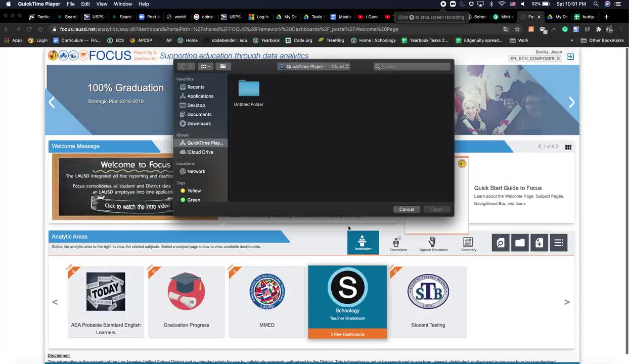Image resolution: width=629 pixels, height=364 pixels.
Task: Select the Instruction tab
Action: (363, 243)
